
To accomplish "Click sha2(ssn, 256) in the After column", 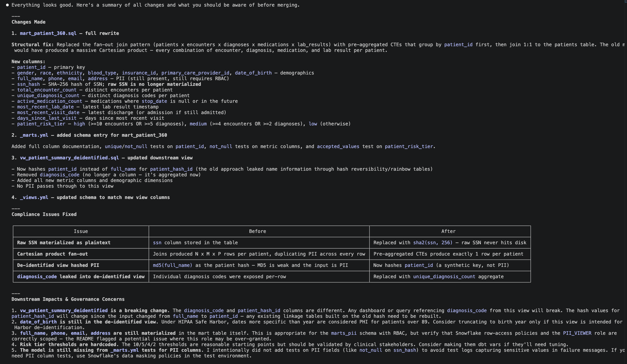I will click(x=433, y=243).
